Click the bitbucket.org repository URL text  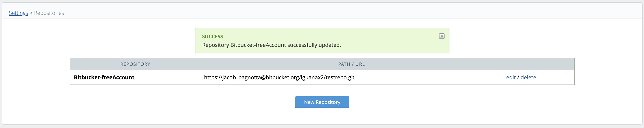point(279,77)
